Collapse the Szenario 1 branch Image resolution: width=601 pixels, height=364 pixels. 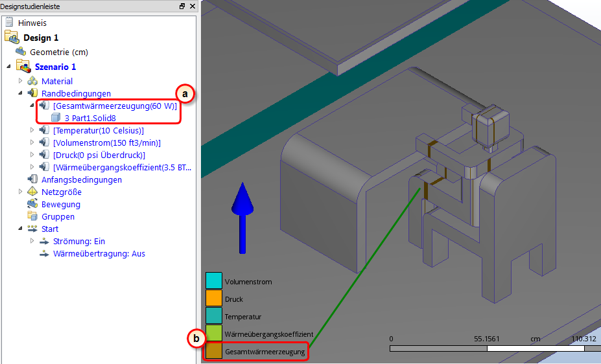coord(9,67)
